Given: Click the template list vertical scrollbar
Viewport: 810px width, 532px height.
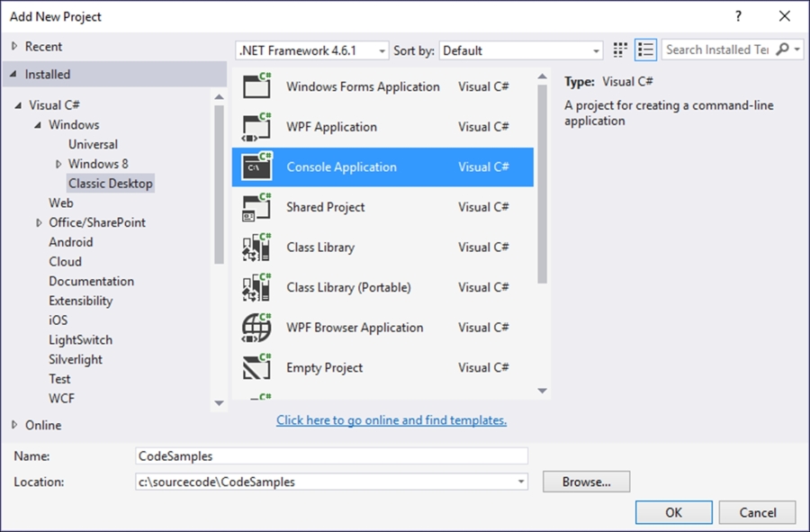Looking at the screenshot, I should coord(542,180).
